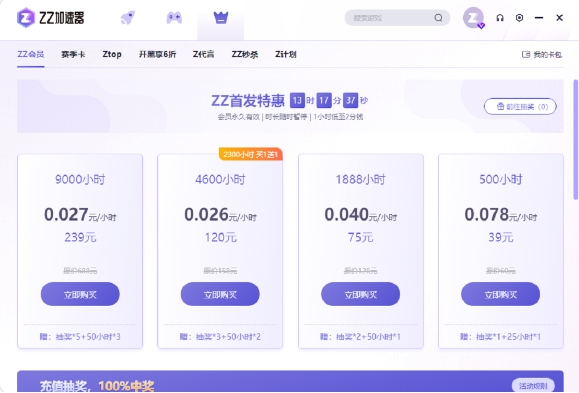This screenshot has width=579, height=393.
Task: Click the 0.078元/小时 price text
Action: 500,215
